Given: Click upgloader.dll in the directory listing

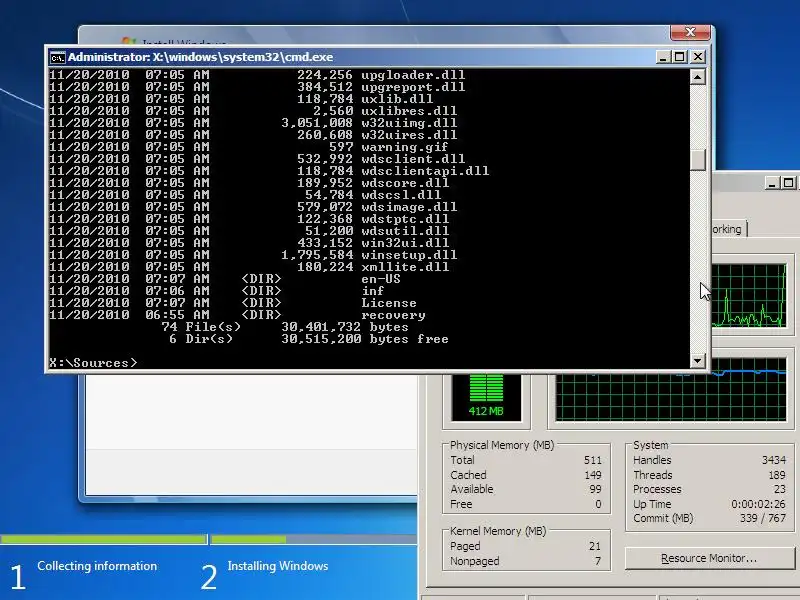Looking at the screenshot, I should click(x=413, y=75).
